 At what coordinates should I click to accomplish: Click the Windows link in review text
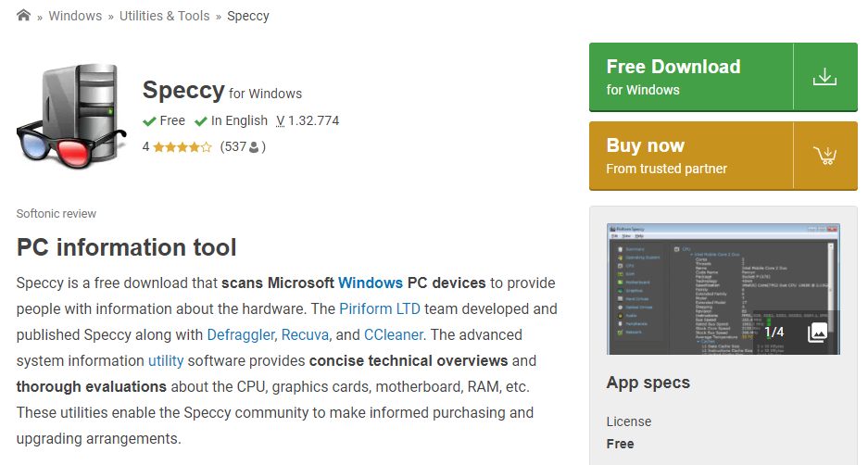pos(370,283)
